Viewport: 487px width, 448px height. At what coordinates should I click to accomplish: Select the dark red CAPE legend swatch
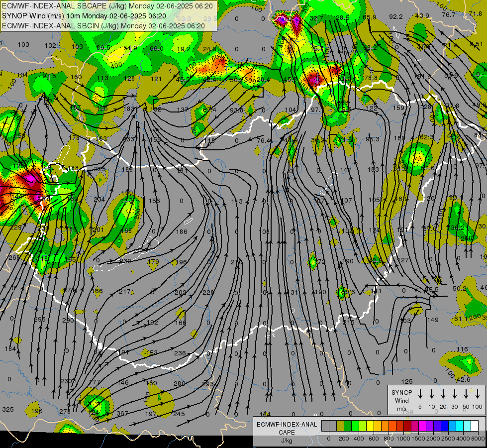coord(407,426)
